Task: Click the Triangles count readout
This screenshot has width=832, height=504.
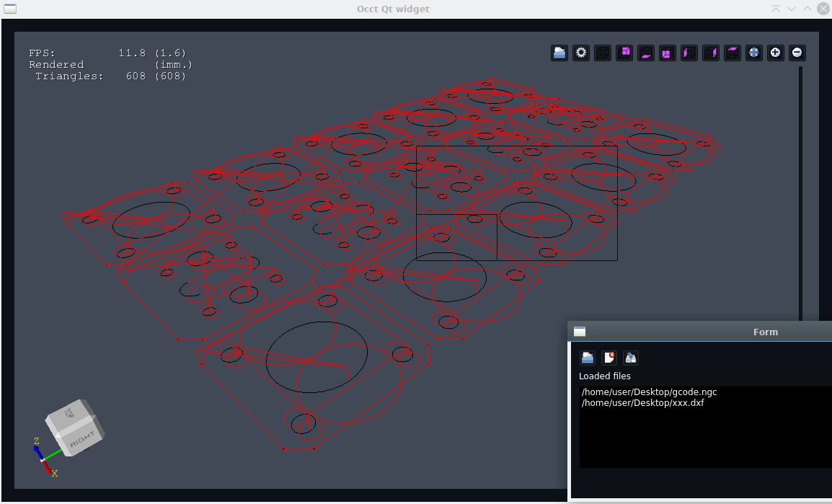Action: pos(110,76)
